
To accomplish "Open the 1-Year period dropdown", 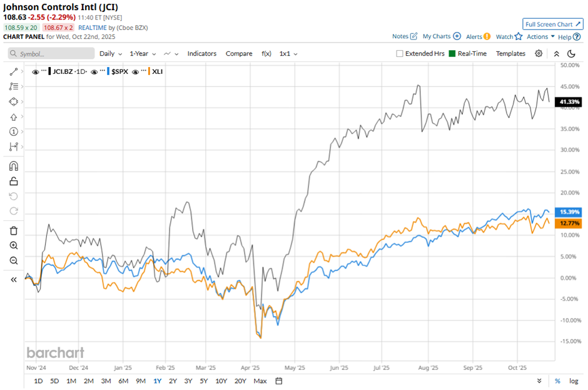I will pyautogui.click(x=143, y=54).
